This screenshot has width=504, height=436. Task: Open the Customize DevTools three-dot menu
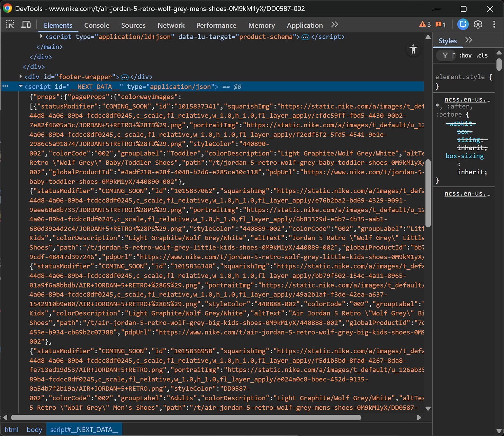point(494,24)
